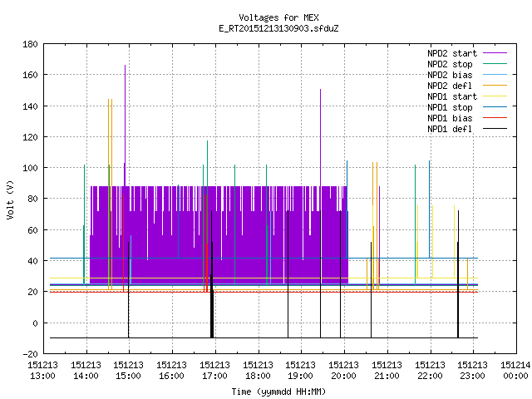
Task: Click the 60 y-axis tick label
Action: pyautogui.click(x=32, y=230)
